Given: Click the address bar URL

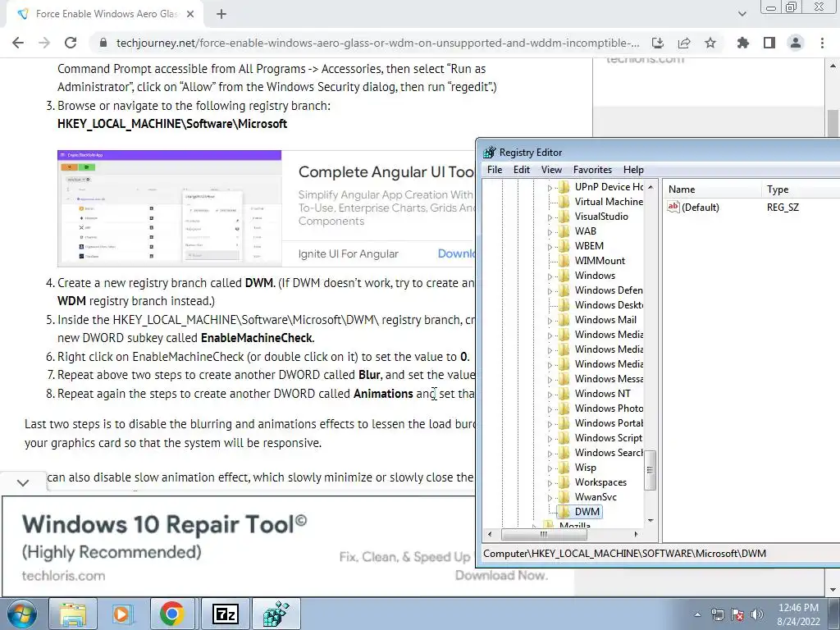Looking at the screenshot, I should [x=377, y=43].
